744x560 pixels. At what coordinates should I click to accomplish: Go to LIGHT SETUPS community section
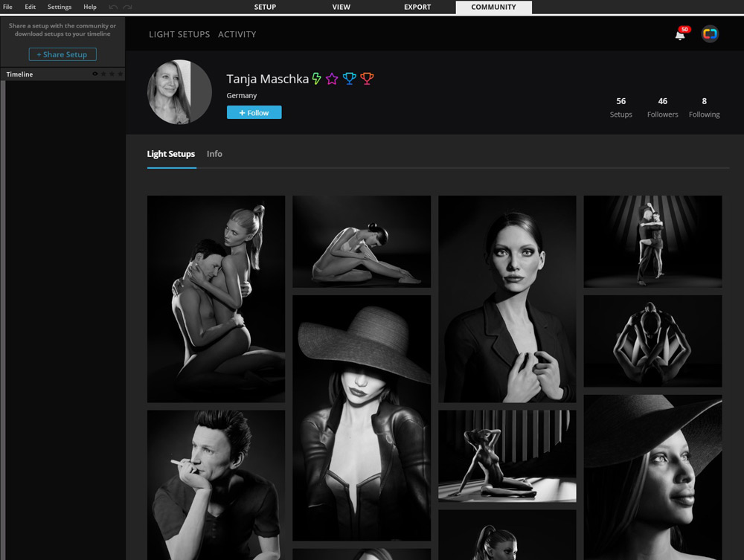click(179, 34)
